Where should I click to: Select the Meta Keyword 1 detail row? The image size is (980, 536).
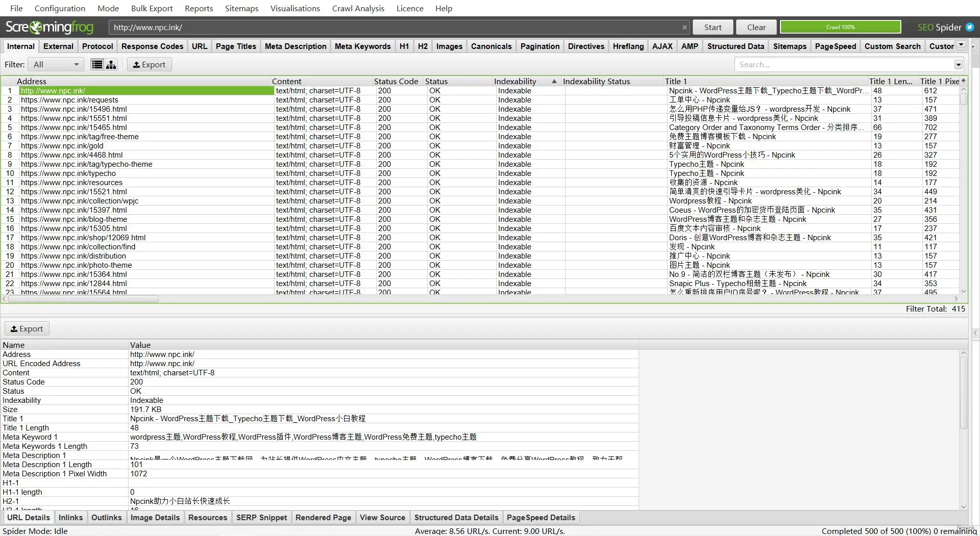pyautogui.click(x=320, y=437)
